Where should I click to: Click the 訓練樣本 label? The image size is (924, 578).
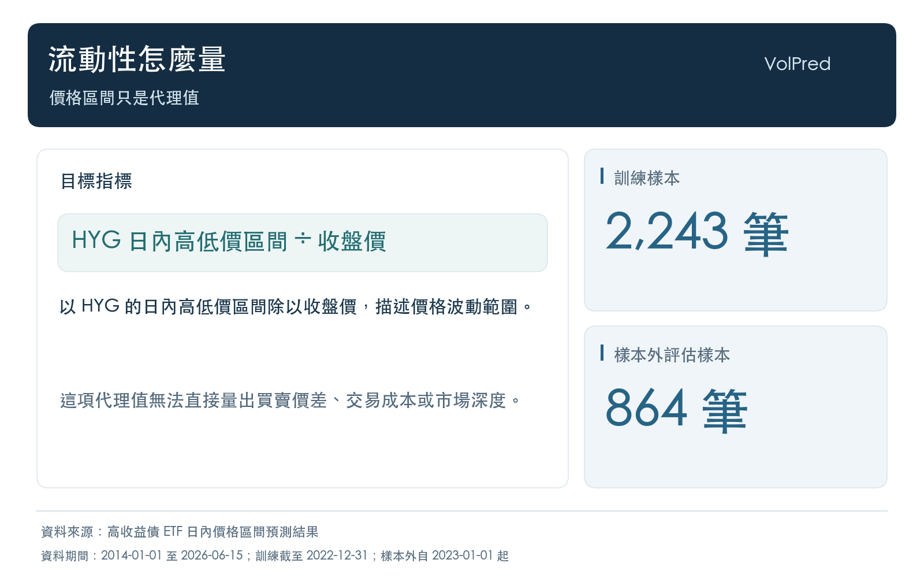pyautogui.click(x=647, y=178)
